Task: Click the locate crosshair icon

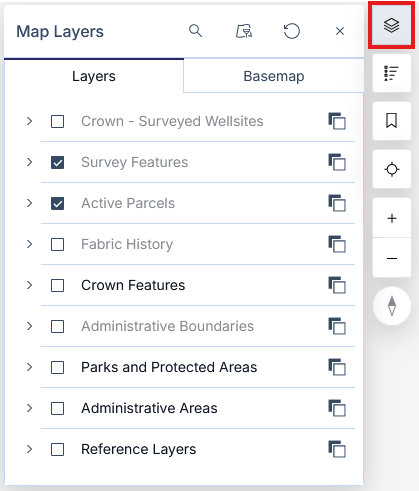Action: pyautogui.click(x=392, y=169)
